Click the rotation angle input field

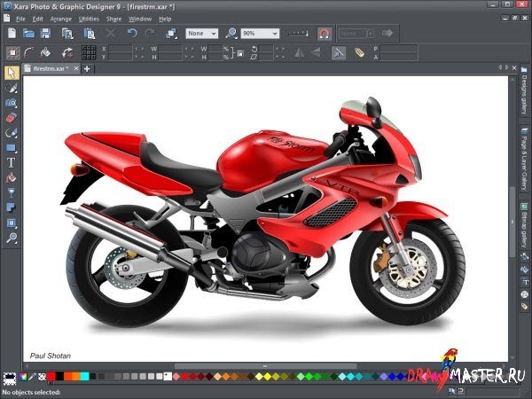pos(266,49)
